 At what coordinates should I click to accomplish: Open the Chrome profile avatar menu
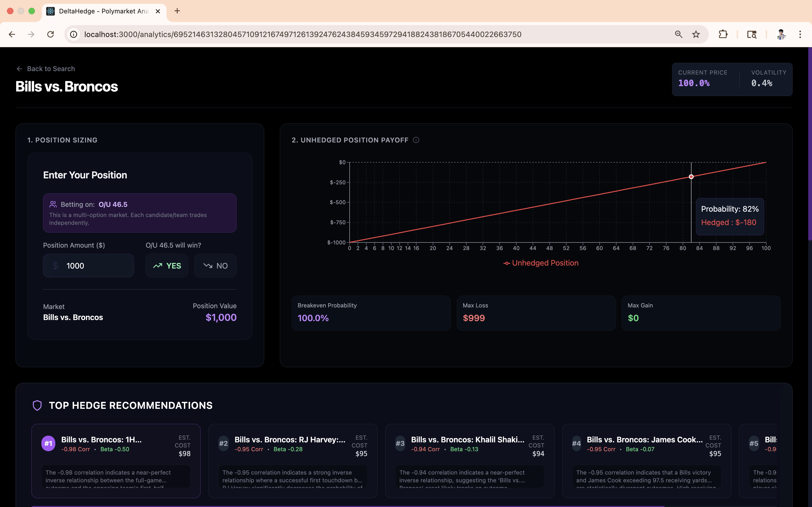781,34
